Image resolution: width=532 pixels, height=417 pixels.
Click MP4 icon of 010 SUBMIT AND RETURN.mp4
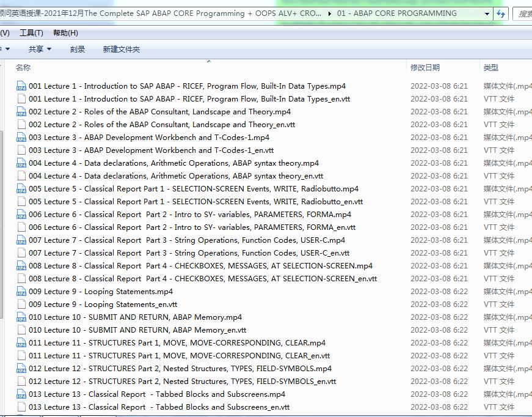(21, 317)
